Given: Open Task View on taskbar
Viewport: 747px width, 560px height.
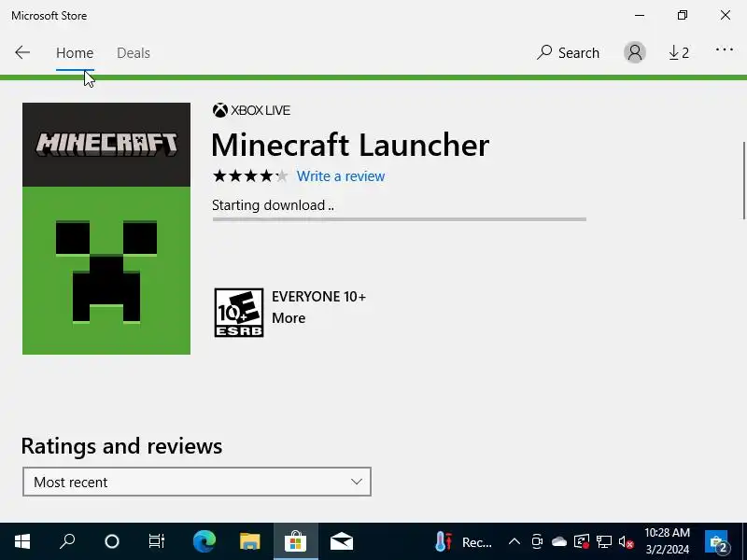Looking at the screenshot, I should pyautogui.click(x=156, y=541).
